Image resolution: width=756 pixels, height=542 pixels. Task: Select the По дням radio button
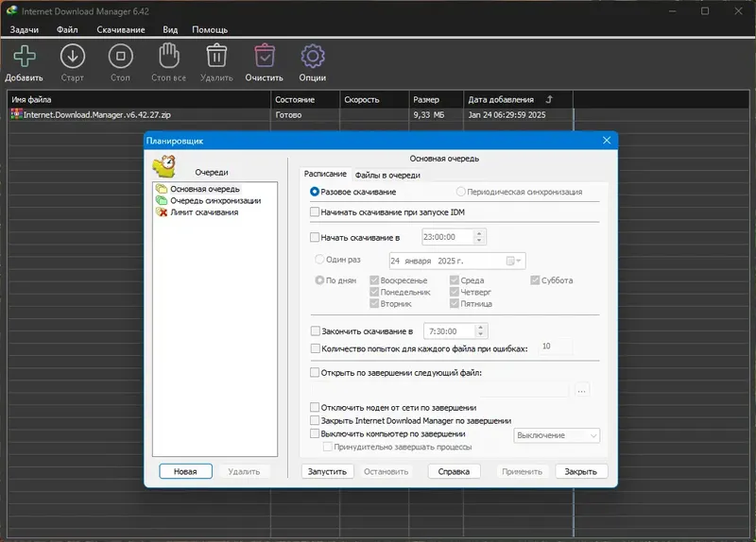[x=319, y=279]
